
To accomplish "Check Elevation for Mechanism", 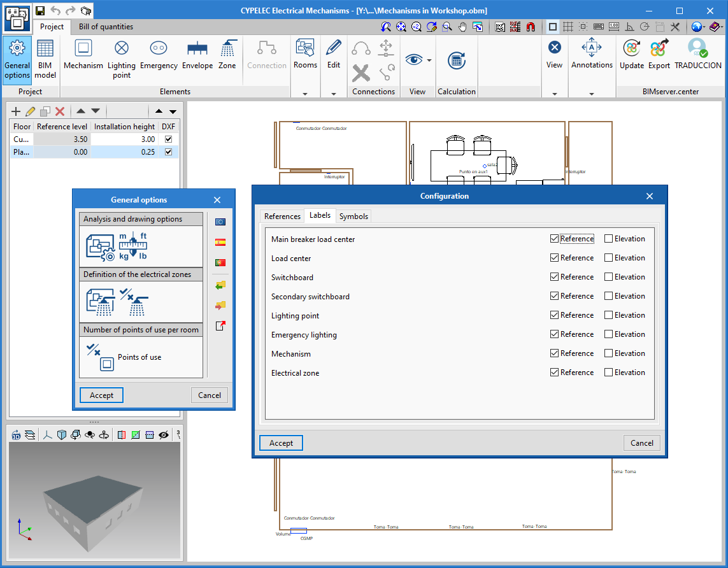I will pyautogui.click(x=608, y=353).
